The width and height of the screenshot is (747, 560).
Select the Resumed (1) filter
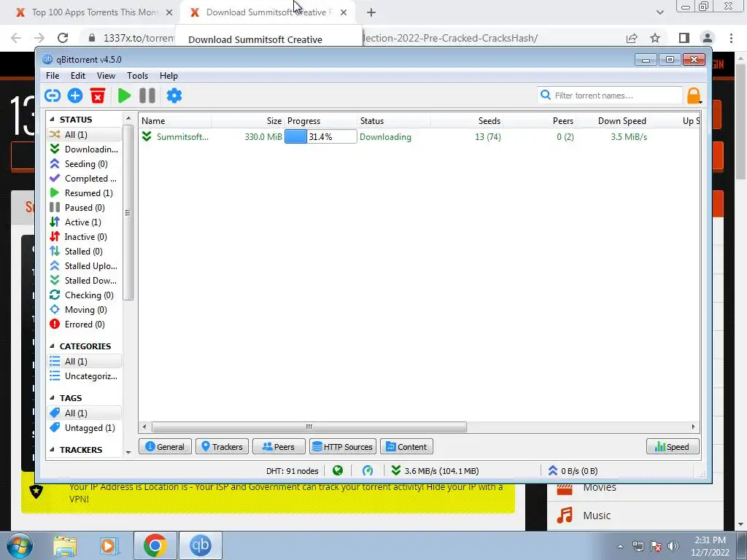click(85, 192)
